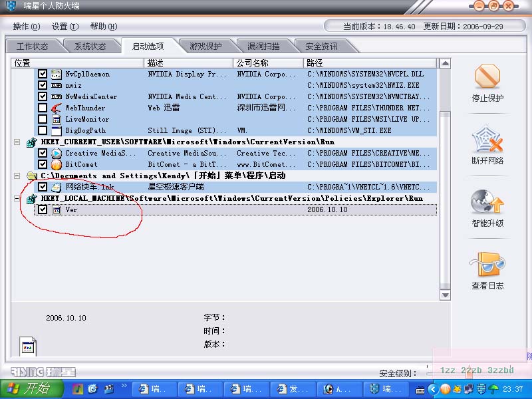Click the HKEY_LOCAL_MACHINE Policies registry key icon
The height and width of the screenshot is (399, 532).
pyautogui.click(x=31, y=199)
